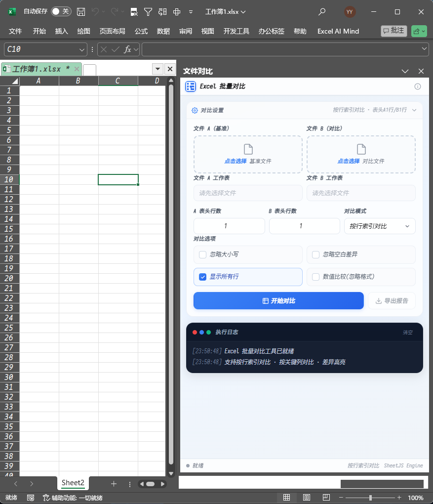Click the zoom slider handle in status bar
Screen dimensions: 433x504
[370, 498]
